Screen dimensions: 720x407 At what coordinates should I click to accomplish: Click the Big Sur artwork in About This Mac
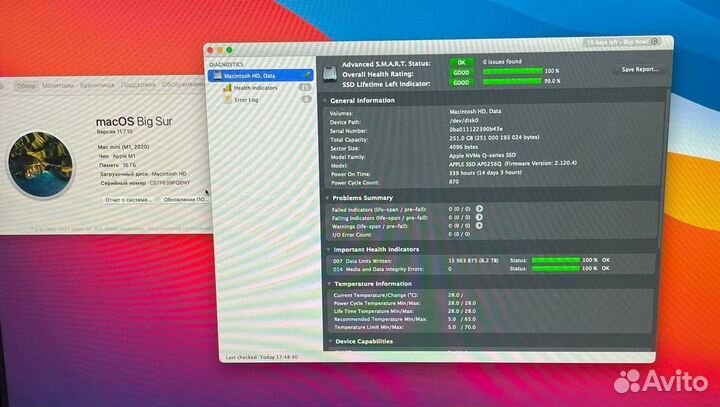[x=40, y=164]
